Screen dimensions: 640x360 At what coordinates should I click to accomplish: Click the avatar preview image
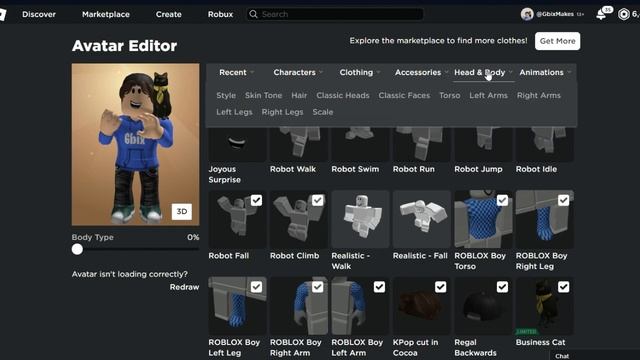(136, 144)
